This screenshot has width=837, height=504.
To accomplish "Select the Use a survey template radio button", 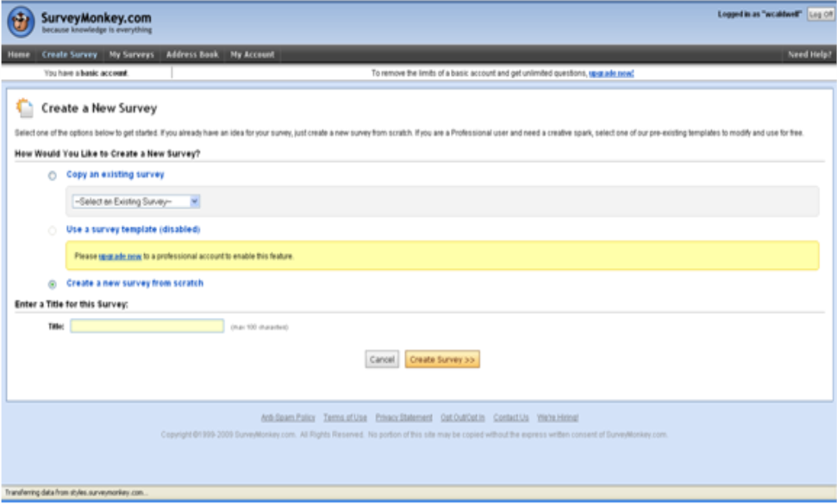I will coord(53,230).
